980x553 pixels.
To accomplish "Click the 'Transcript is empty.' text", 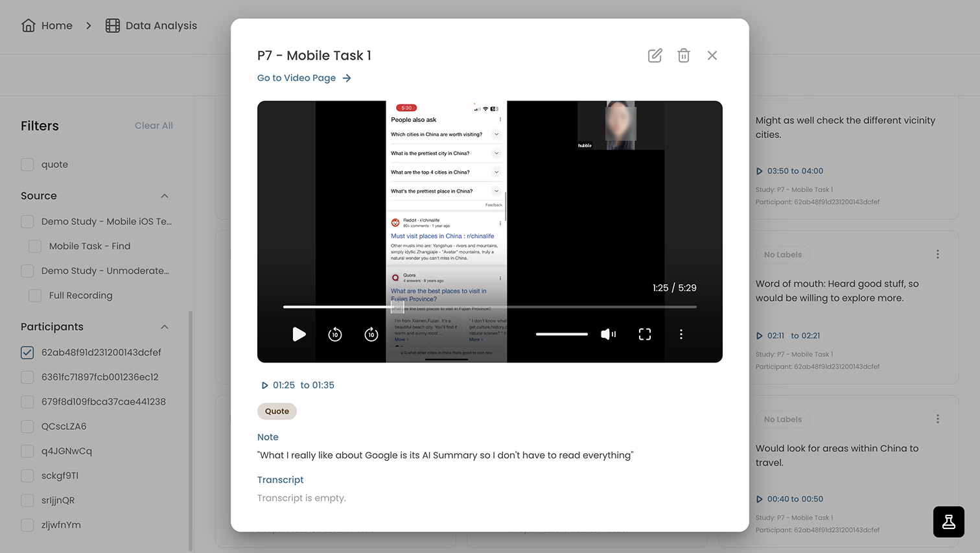I will click(301, 498).
